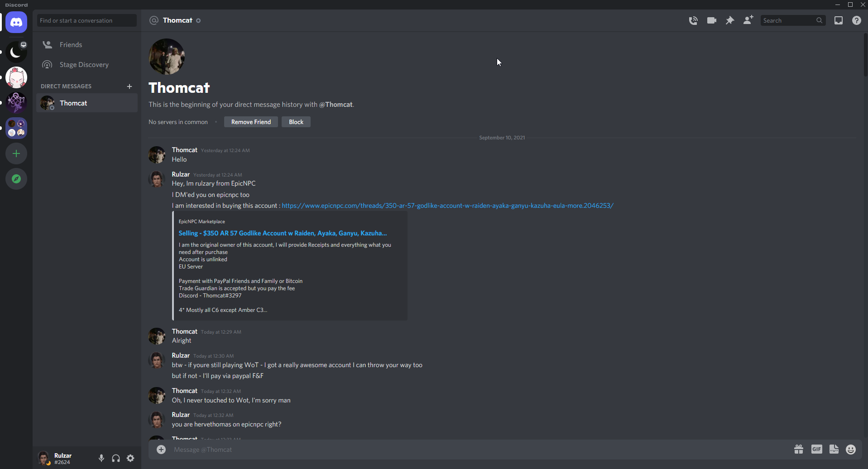Open the epicnpc.com thread link
This screenshot has width=868, height=469.
tap(447, 206)
